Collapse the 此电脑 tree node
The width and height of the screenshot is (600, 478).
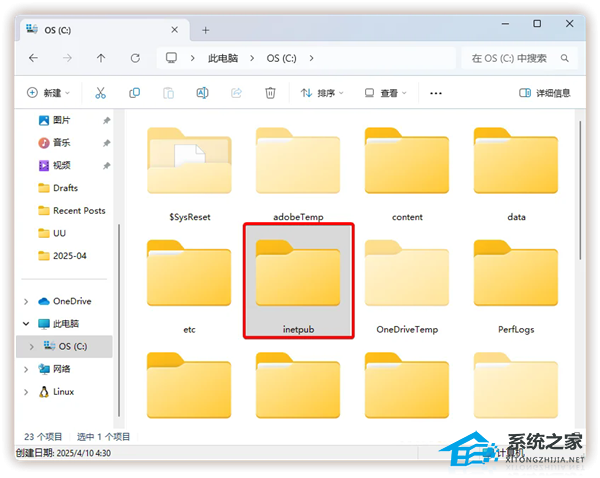coord(26,324)
